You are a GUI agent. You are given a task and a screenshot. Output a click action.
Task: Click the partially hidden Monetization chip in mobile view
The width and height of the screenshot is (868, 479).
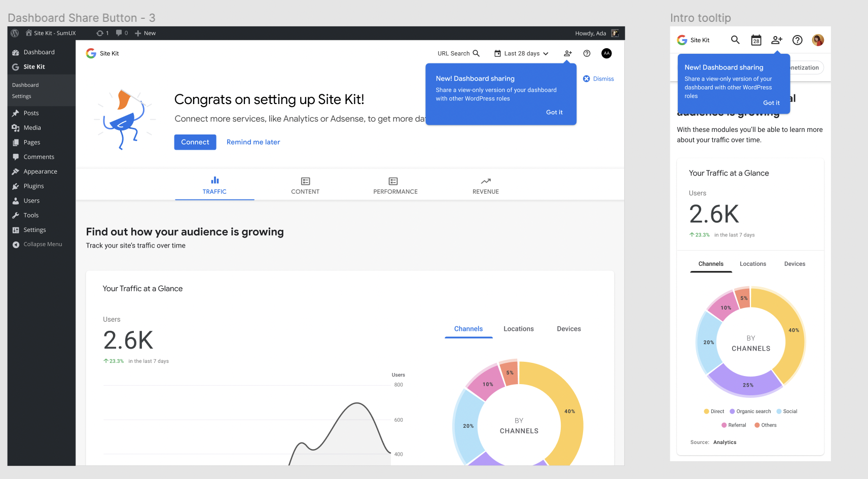807,67
